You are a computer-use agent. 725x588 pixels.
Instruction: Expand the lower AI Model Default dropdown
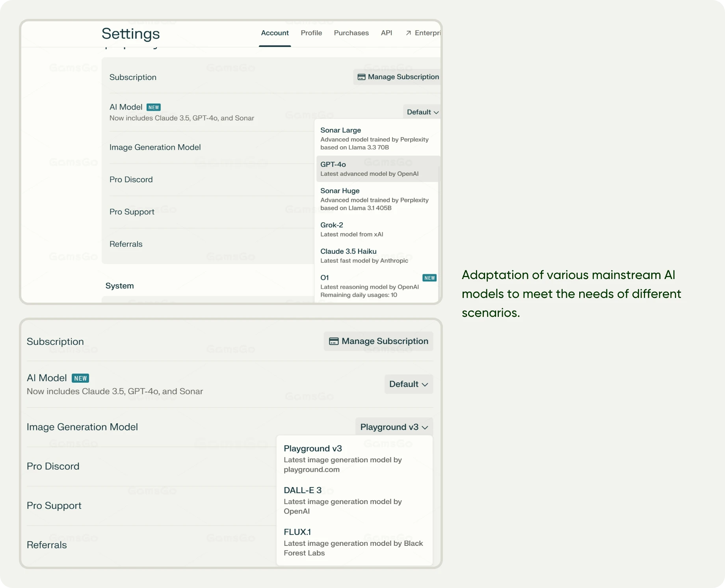point(408,384)
